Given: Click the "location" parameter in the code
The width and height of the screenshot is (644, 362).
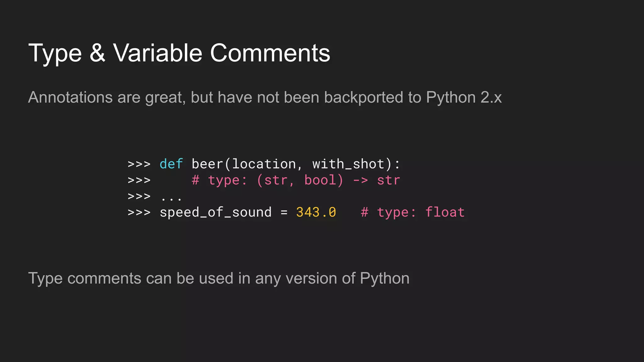Looking at the screenshot, I should [x=264, y=164].
